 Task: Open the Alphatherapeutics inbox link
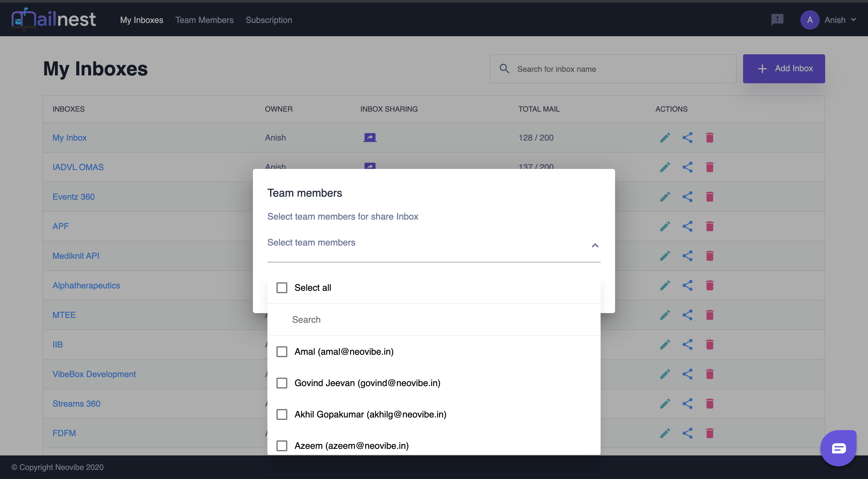(x=86, y=285)
